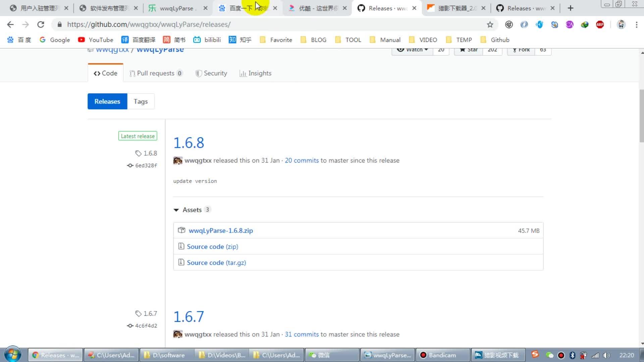The width and height of the screenshot is (644, 362).
Task: Open the VIDEO bookmarks folder
Action: (x=423, y=40)
